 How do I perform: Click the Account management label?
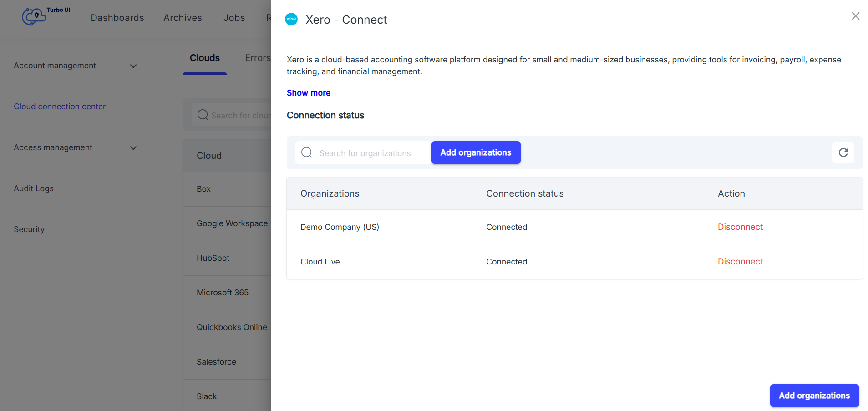pyautogui.click(x=55, y=66)
